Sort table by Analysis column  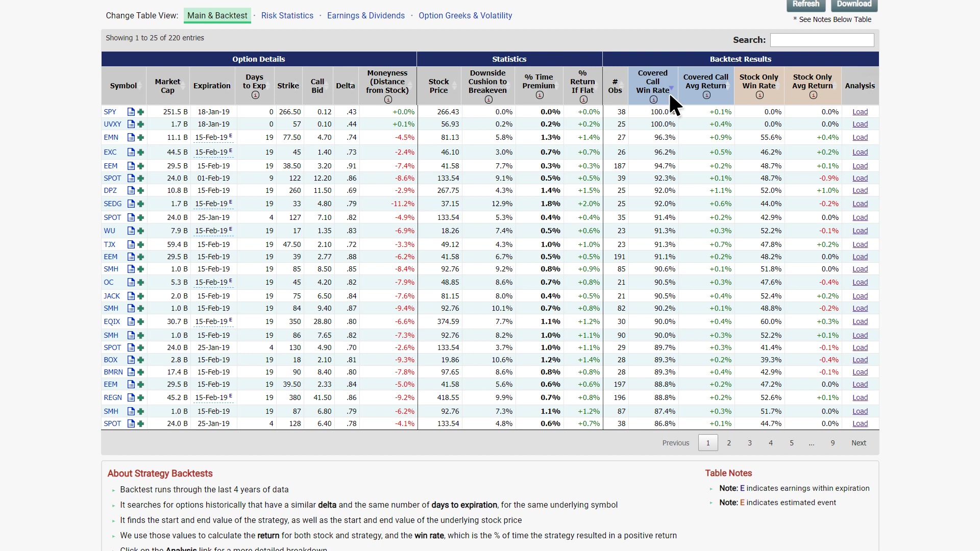click(860, 86)
